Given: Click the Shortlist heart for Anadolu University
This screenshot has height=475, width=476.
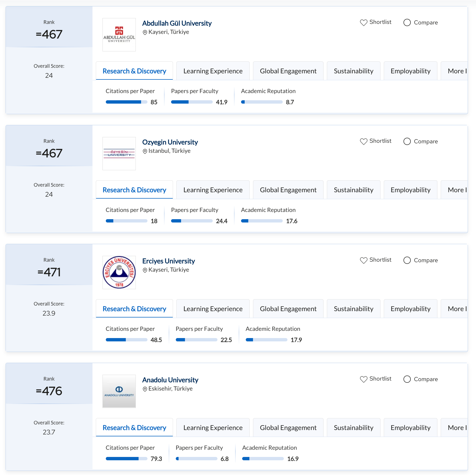Looking at the screenshot, I should [364, 379].
